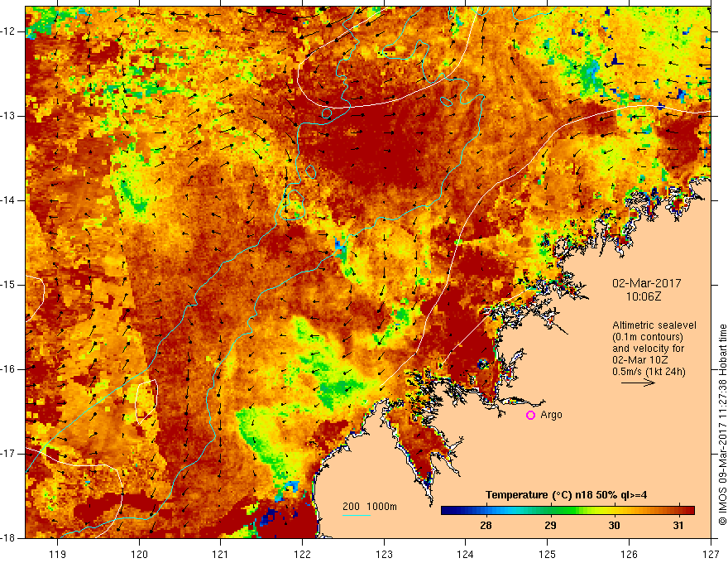The width and height of the screenshot is (728, 563).
Task: Click the 02-Mar-2017 date text
Action: [x=647, y=283]
